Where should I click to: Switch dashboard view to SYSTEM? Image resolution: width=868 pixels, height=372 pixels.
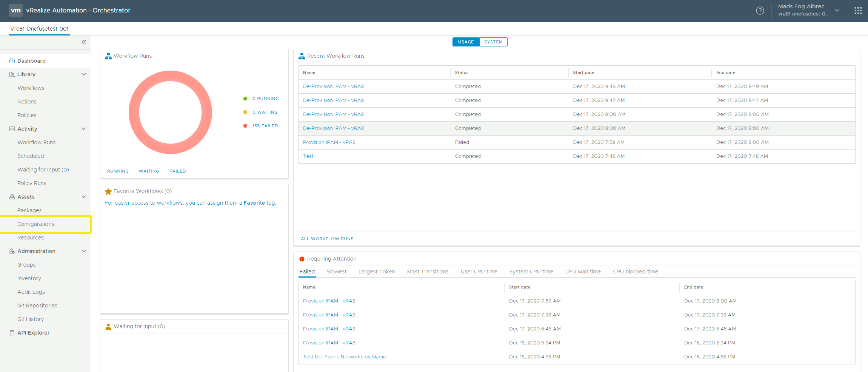[x=493, y=42]
